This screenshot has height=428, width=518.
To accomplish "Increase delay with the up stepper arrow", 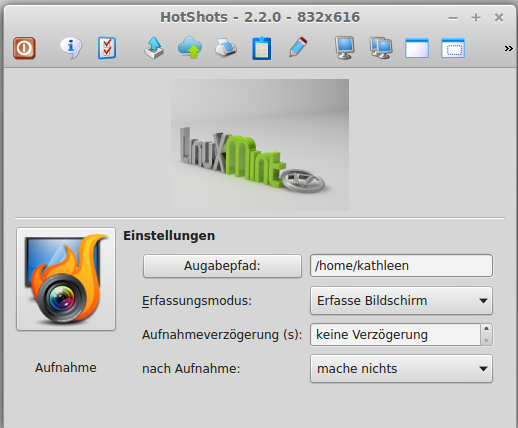I will click(x=486, y=329).
